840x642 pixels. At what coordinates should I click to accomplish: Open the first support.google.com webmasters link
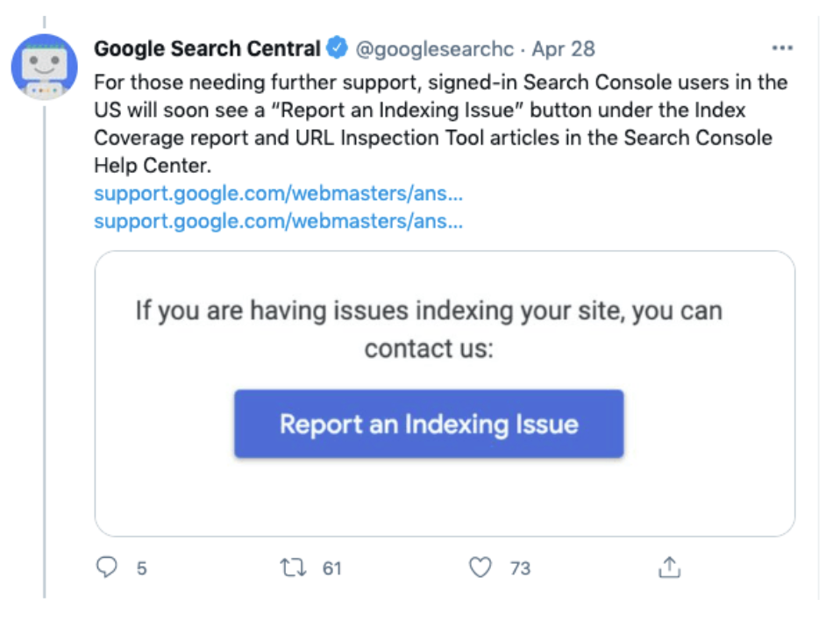click(x=278, y=194)
